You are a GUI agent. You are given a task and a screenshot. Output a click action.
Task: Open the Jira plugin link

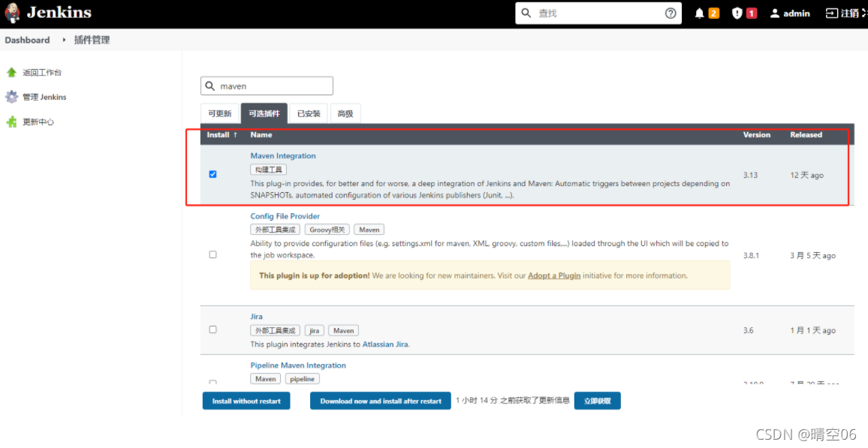tap(256, 317)
